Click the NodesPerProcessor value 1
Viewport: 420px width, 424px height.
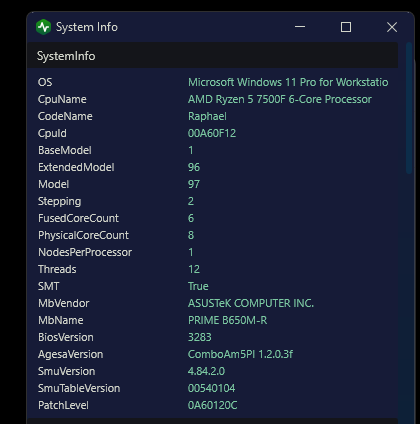pyautogui.click(x=191, y=252)
